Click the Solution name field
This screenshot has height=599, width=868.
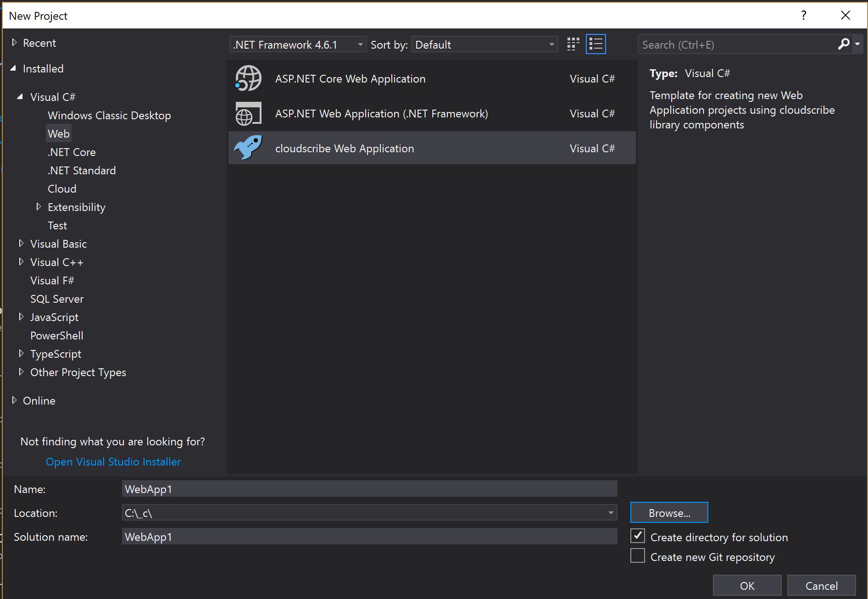370,537
